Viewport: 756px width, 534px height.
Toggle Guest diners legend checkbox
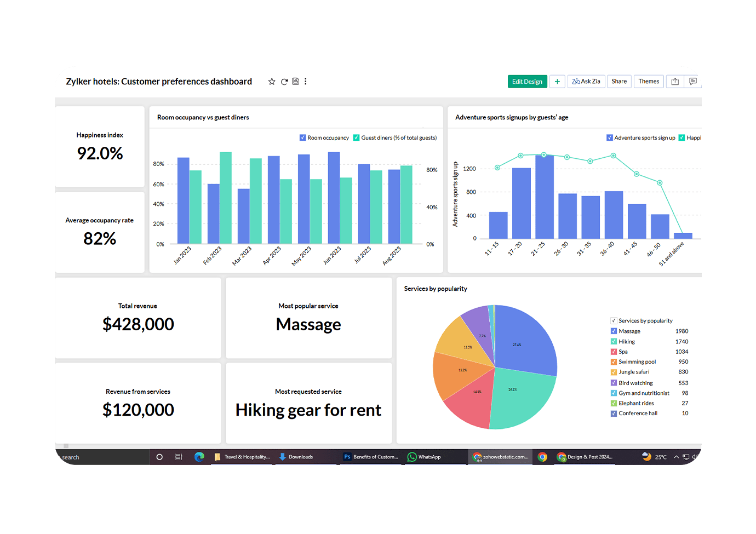[x=357, y=138]
